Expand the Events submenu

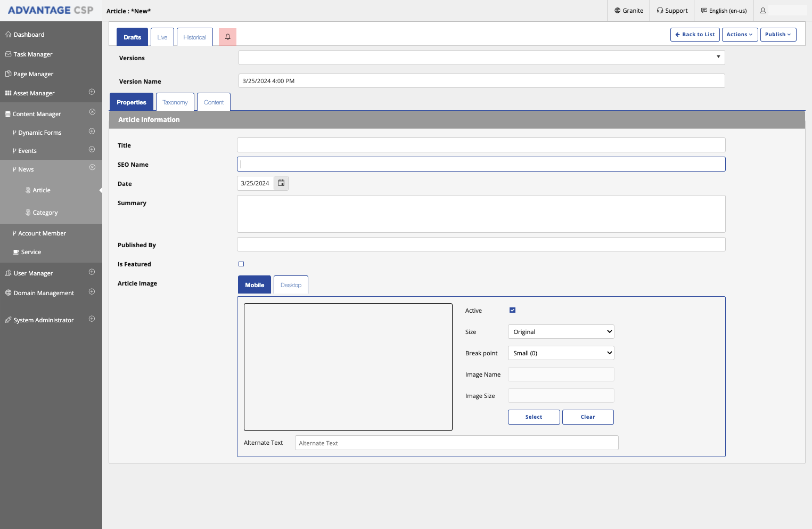click(x=92, y=150)
